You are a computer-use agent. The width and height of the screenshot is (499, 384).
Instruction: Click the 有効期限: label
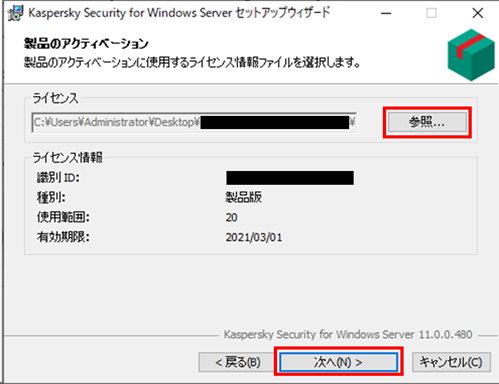pos(63,237)
